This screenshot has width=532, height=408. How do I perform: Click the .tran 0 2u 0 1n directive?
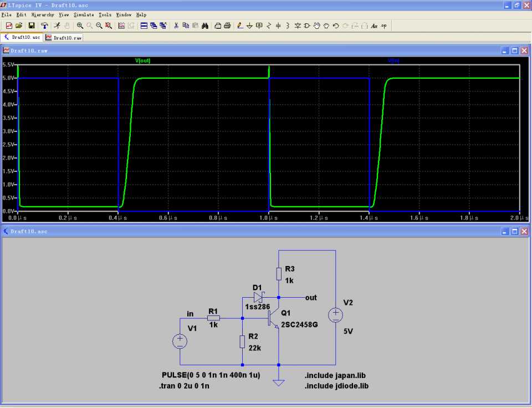(x=184, y=386)
